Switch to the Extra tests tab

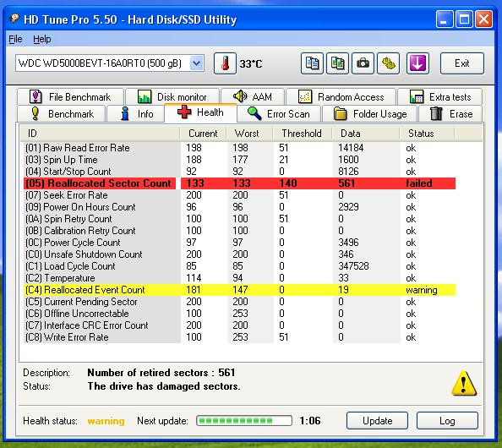point(440,96)
